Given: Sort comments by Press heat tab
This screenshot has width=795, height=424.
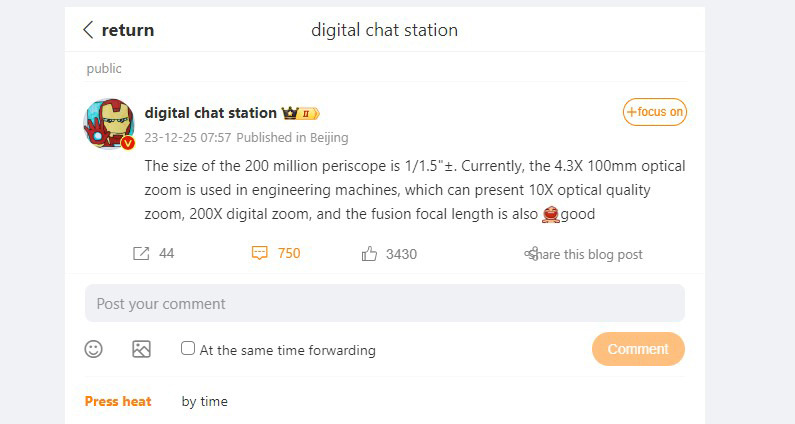Looking at the screenshot, I should pos(118,402).
